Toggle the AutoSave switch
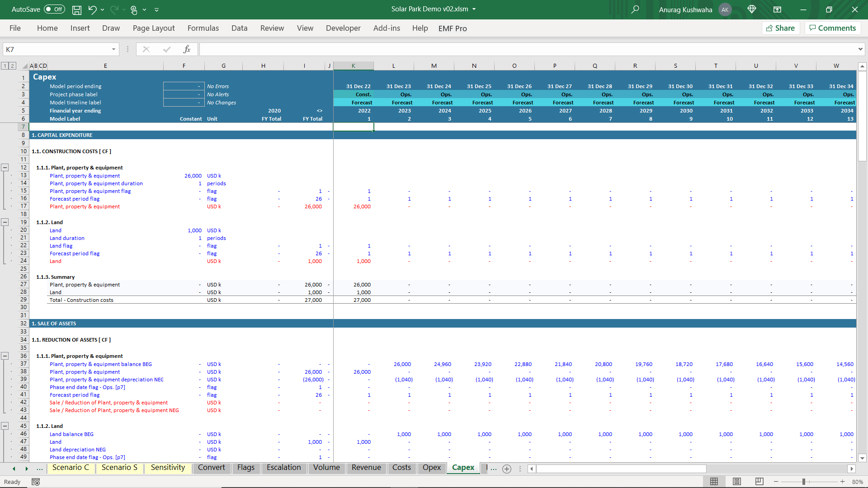Viewport: 868px width, 488px height. click(54, 9)
